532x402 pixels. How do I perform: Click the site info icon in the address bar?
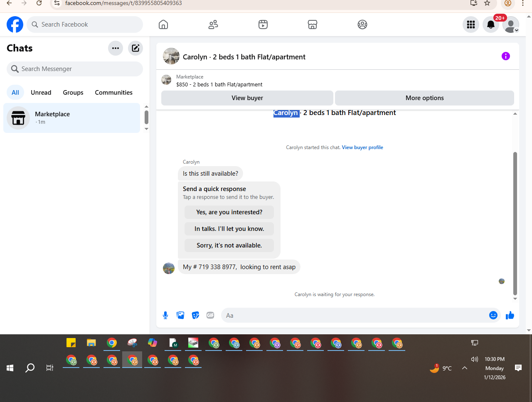[57, 3]
